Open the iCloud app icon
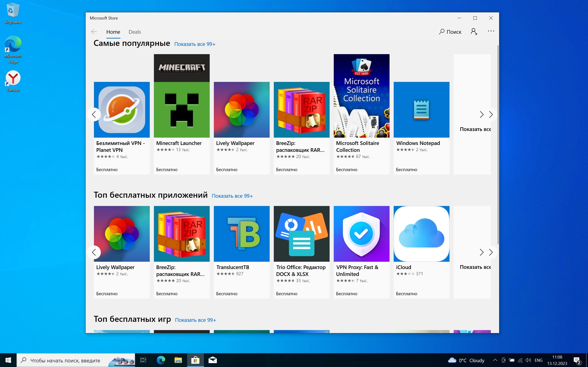This screenshot has width=588, height=367. coord(421,234)
